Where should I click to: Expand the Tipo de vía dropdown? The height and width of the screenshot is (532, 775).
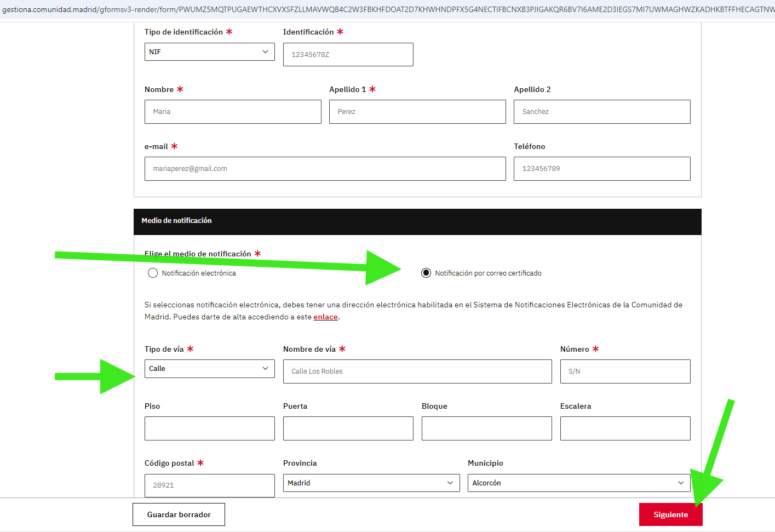209,369
